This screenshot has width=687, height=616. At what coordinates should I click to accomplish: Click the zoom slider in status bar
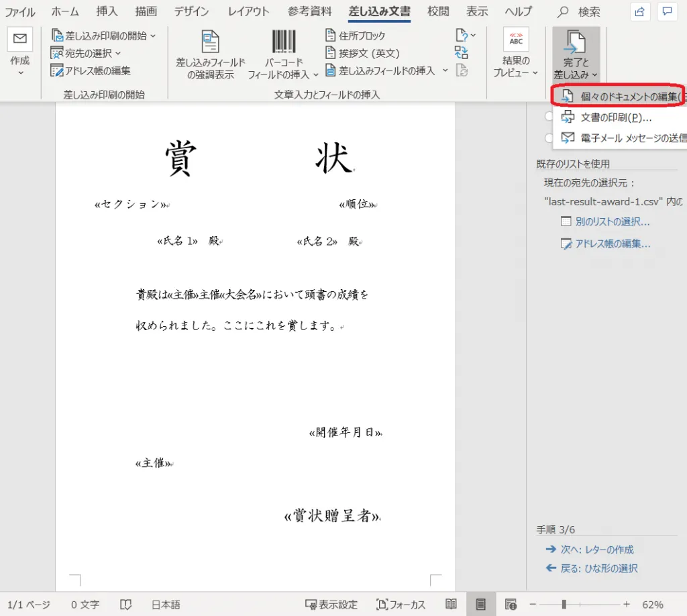click(565, 604)
